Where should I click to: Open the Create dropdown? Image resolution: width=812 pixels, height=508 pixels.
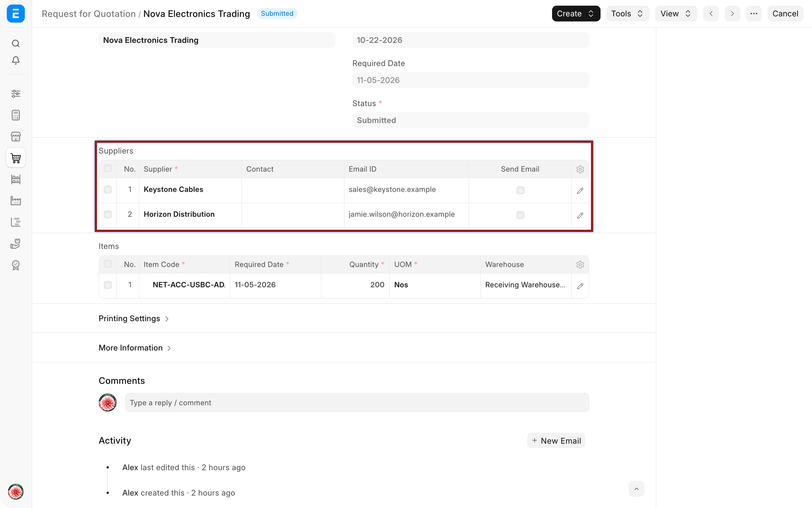(x=576, y=14)
